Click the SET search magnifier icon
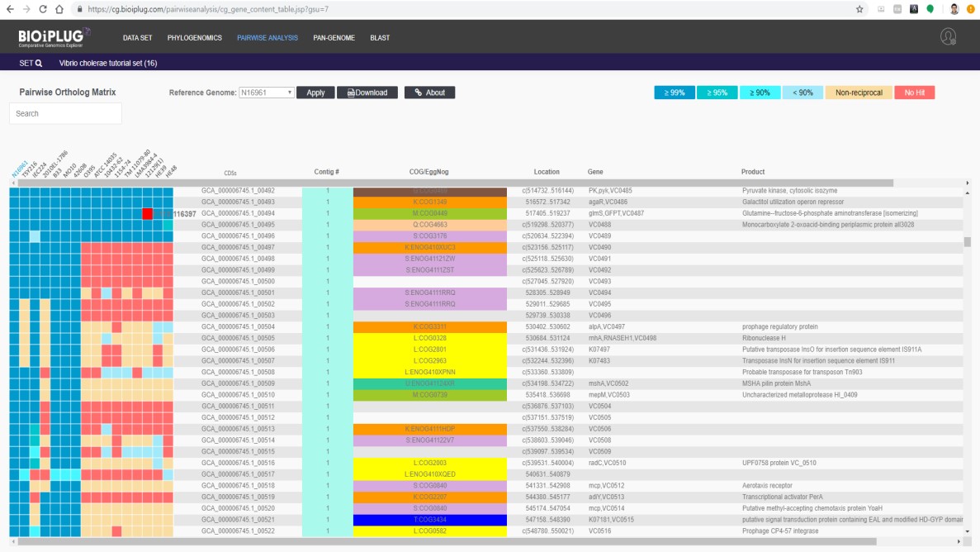 point(38,63)
